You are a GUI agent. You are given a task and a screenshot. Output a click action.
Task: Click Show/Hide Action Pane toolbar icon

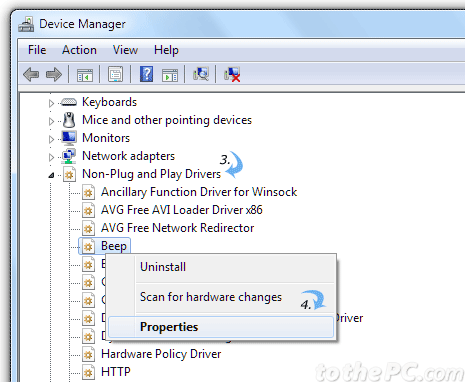pyautogui.click(x=170, y=75)
